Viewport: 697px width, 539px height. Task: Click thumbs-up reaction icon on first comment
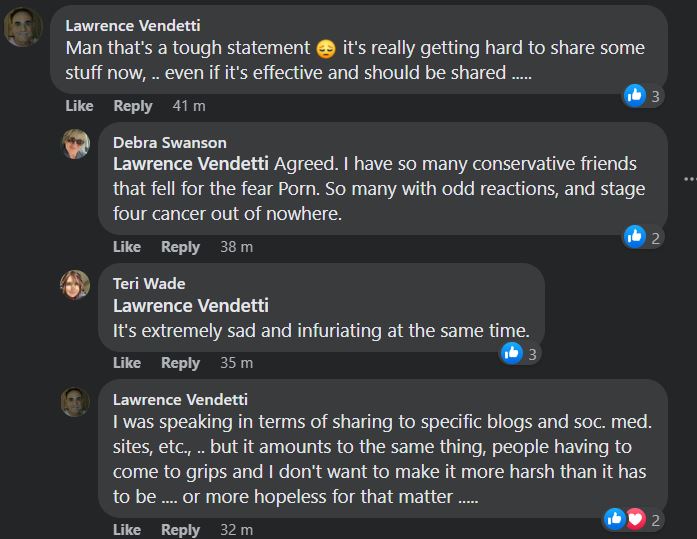[634, 95]
